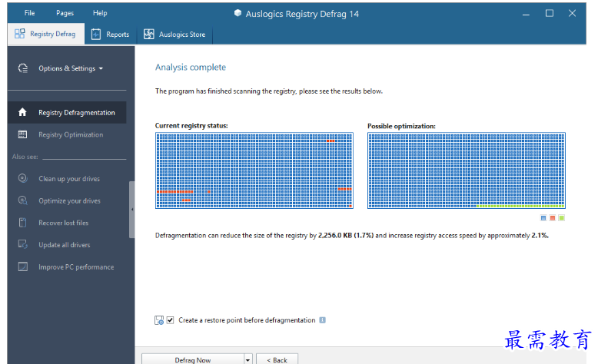Open the Recover lost files link
Viewport: 598px width, 364px height.
63,223
